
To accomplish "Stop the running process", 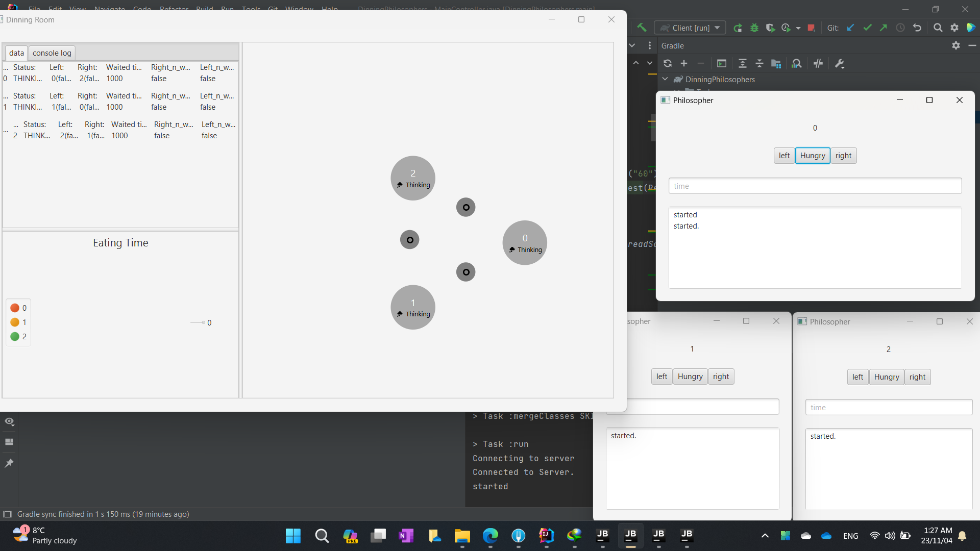I will click(x=811, y=28).
